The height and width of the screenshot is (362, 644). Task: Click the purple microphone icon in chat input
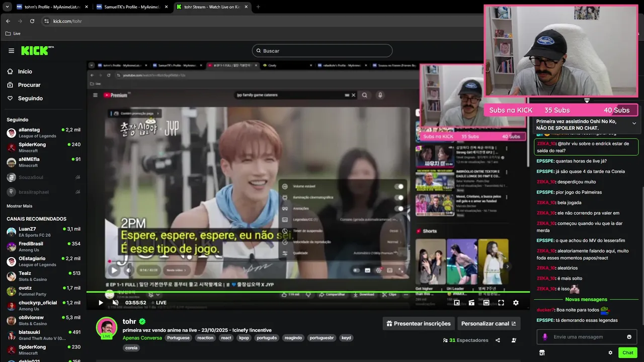544,337
